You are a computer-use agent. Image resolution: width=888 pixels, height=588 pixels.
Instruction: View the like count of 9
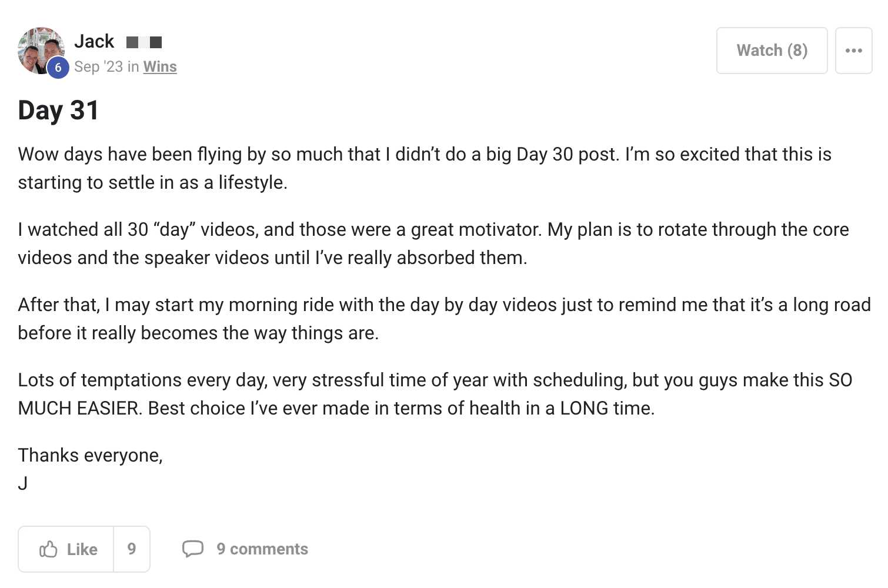pyautogui.click(x=132, y=549)
